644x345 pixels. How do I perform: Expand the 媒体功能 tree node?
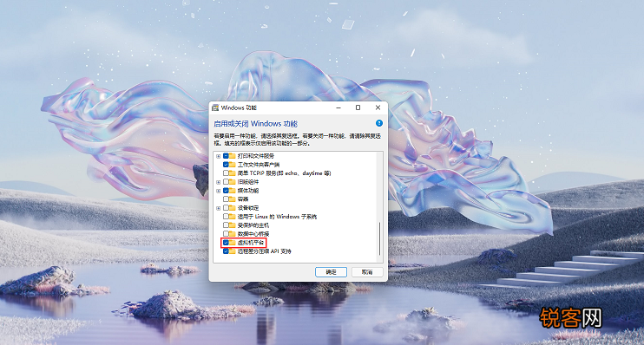coord(219,191)
